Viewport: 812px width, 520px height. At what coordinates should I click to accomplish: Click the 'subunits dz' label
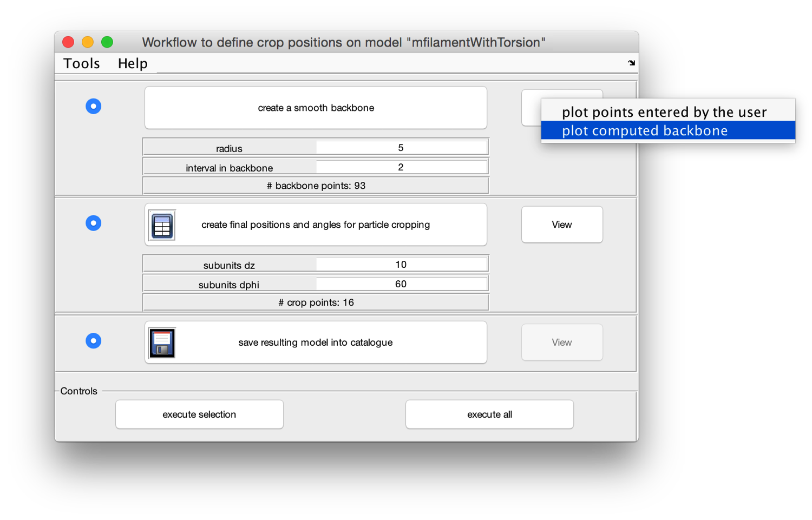pyautogui.click(x=229, y=265)
